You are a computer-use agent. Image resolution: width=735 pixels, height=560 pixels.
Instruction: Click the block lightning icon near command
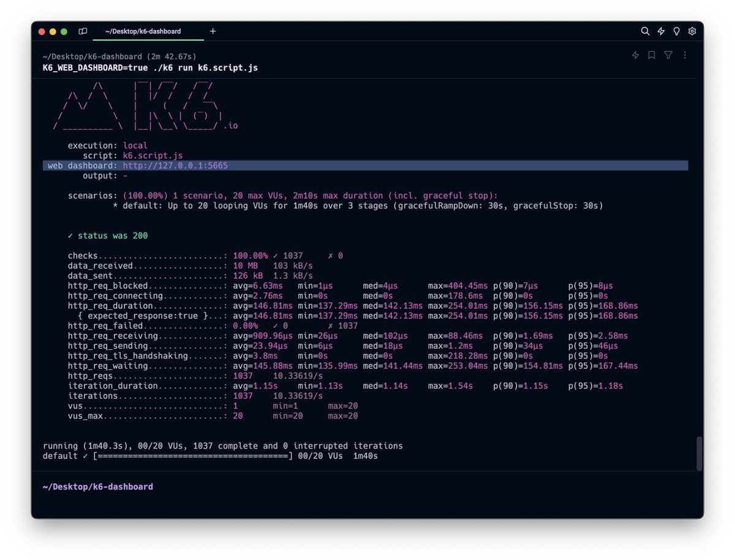tap(635, 55)
